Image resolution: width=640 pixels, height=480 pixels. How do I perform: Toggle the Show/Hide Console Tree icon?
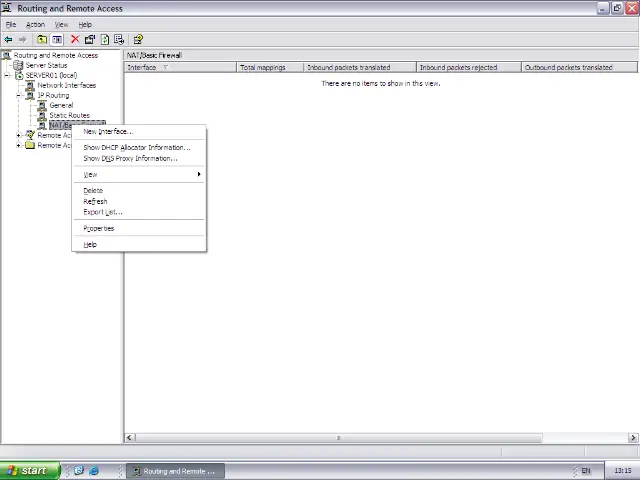point(56,39)
